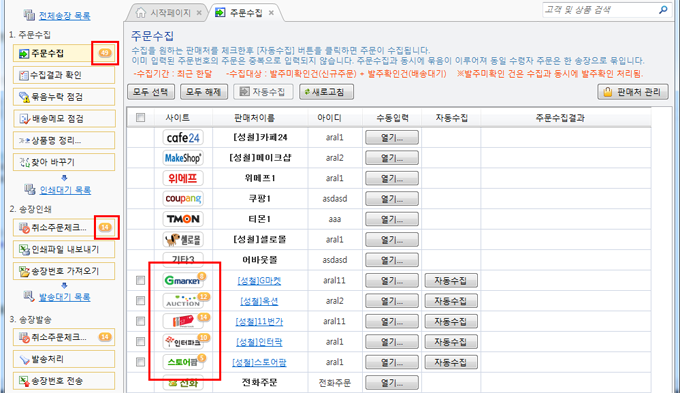
Task: Click the 인터파크 site logo
Action: point(183,342)
